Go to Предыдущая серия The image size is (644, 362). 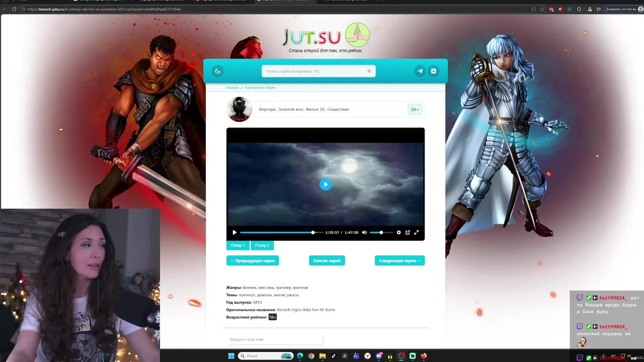click(253, 260)
